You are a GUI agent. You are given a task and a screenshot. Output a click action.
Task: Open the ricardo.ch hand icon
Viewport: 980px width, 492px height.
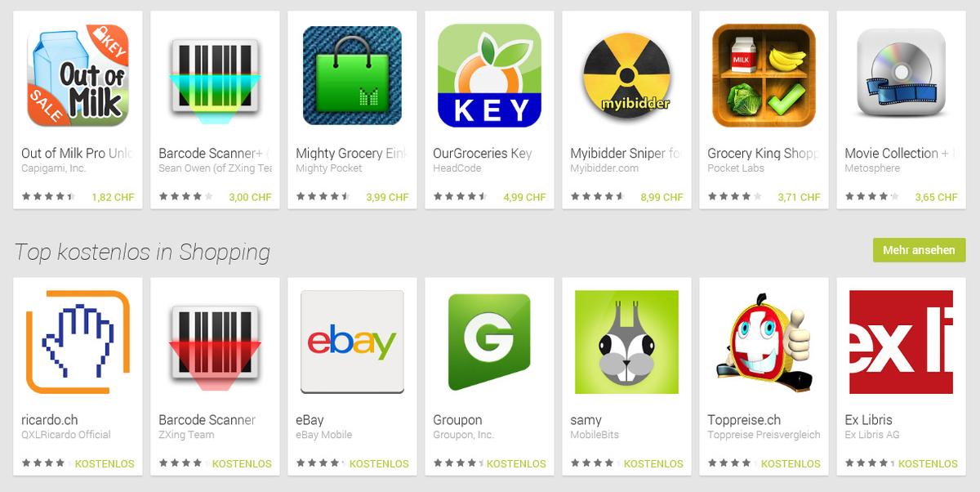pos(78,342)
